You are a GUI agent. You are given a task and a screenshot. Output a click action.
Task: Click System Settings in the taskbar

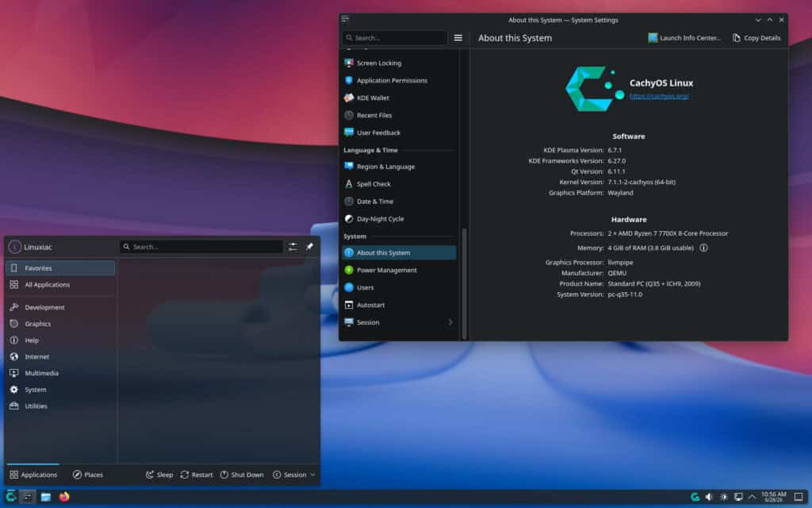click(28, 497)
